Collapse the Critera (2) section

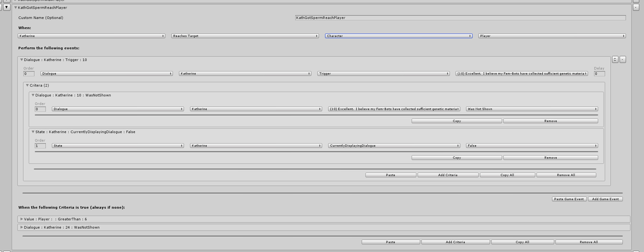pyautogui.click(x=27, y=85)
